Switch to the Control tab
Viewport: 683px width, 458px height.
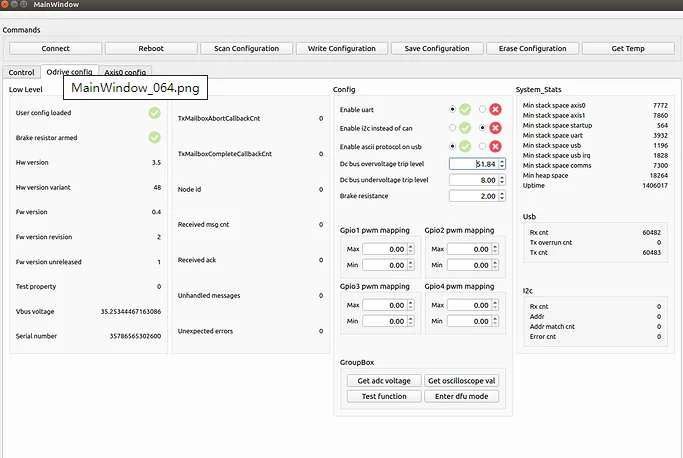(x=21, y=72)
